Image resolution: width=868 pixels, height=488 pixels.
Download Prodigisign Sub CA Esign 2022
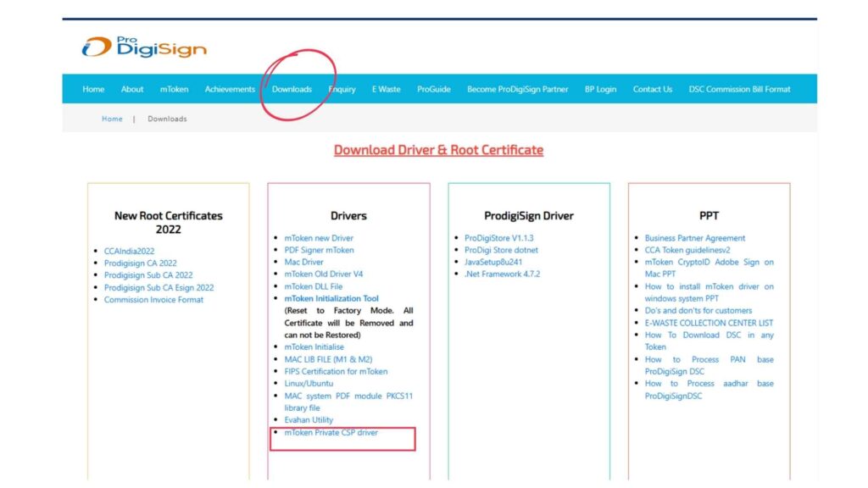click(159, 288)
